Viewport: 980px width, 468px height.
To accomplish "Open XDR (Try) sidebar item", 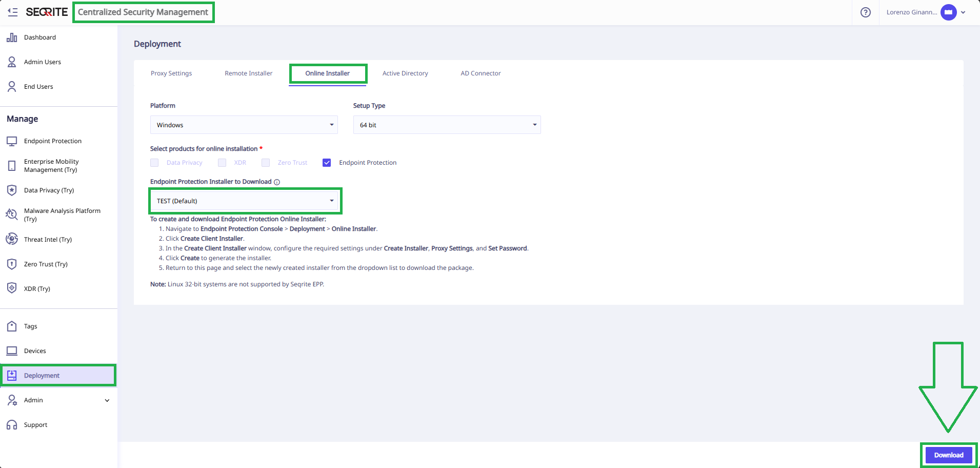I will [37, 289].
